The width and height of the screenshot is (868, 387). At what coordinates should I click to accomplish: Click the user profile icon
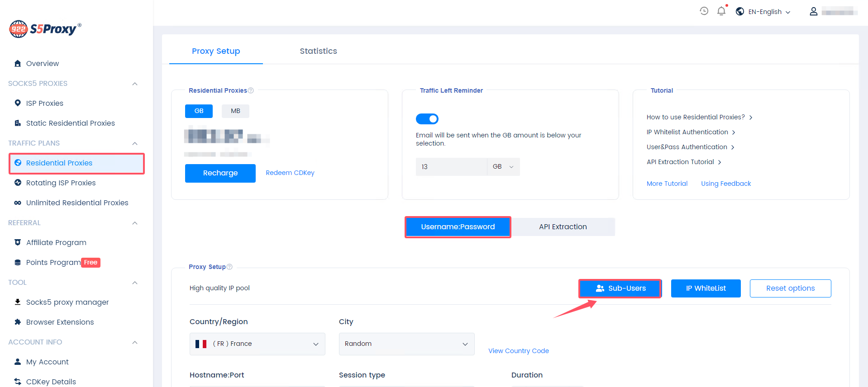pyautogui.click(x=813, y=11)
